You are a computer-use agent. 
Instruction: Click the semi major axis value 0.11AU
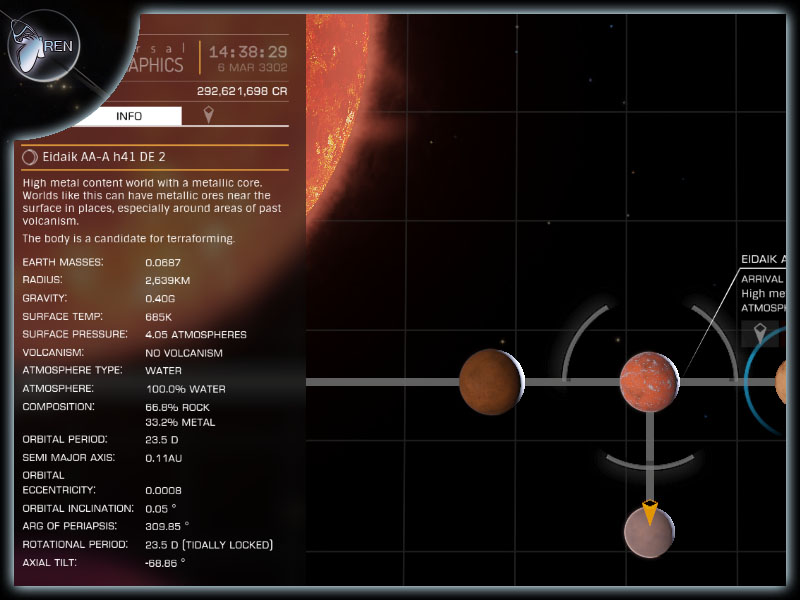point(164,458)
